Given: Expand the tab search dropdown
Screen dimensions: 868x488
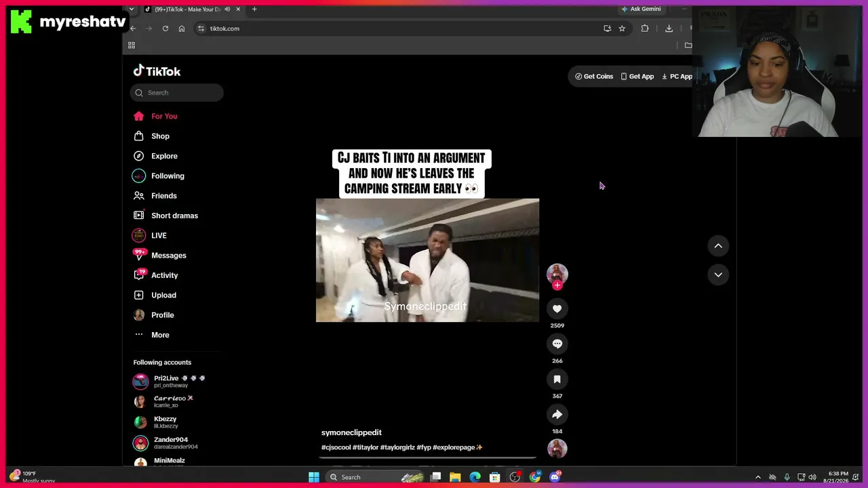Looking at the screenshot, I should coord(132,9).
